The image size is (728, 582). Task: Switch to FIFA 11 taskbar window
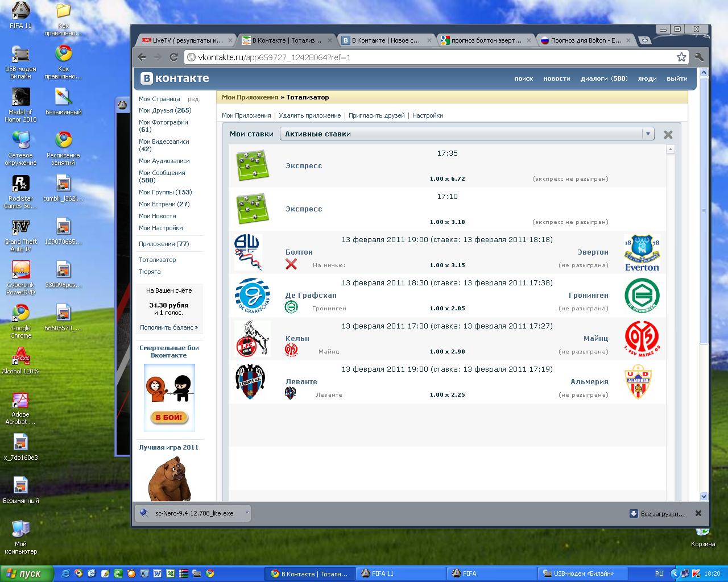click(x=401, y=573)
